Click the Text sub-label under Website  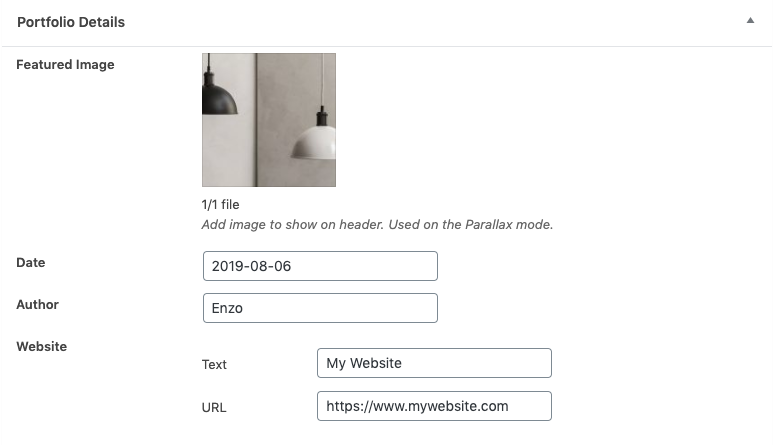click(214, 365)
